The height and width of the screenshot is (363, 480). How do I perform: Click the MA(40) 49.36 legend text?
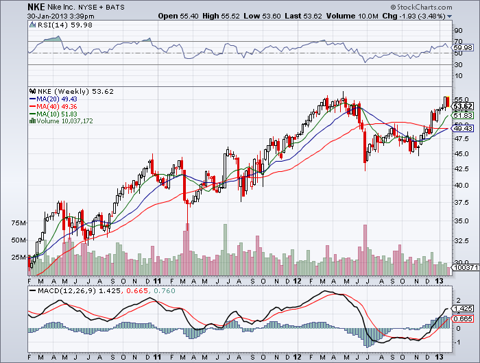[57, 106]
